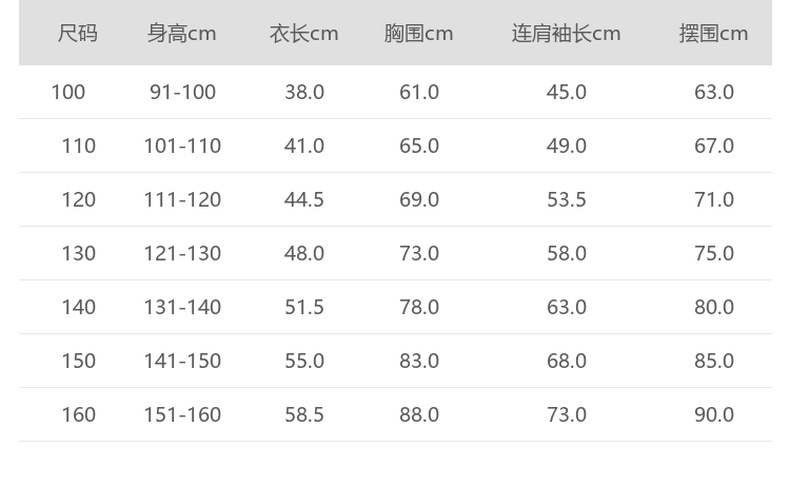The width and height of the screenshot is (790, 485).
Task: Select the 53.5 sleeve length cell
Action: (566, 200)
